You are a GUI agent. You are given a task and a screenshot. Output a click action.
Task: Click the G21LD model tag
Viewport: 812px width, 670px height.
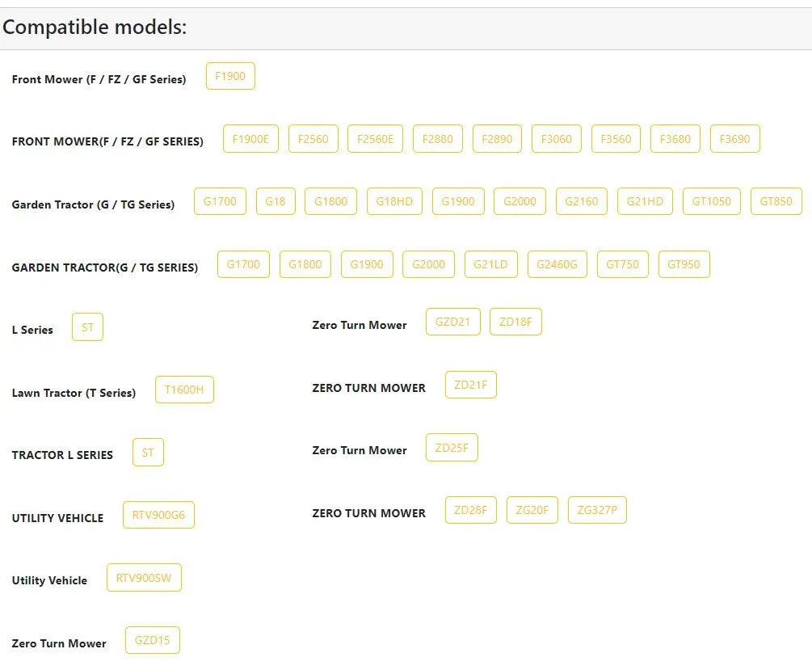(491, 264)
